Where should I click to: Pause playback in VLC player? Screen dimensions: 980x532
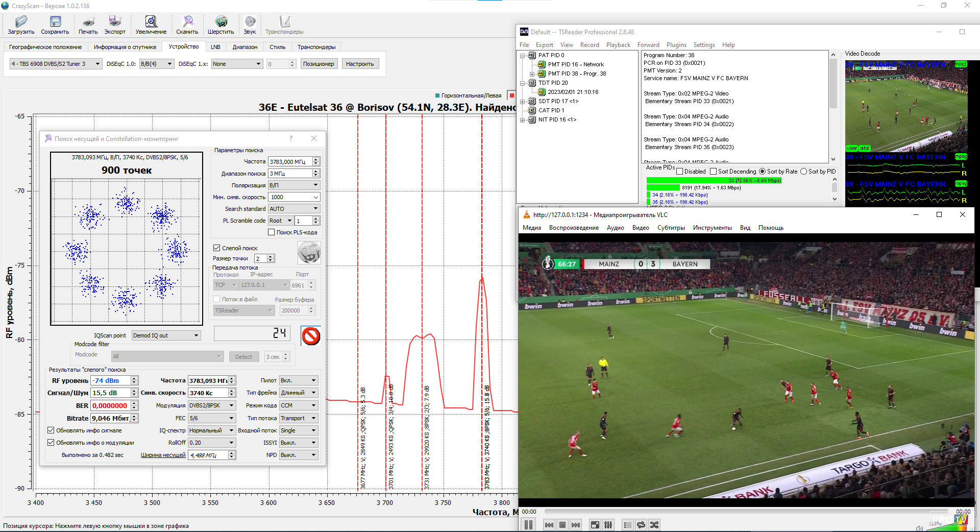528,524
